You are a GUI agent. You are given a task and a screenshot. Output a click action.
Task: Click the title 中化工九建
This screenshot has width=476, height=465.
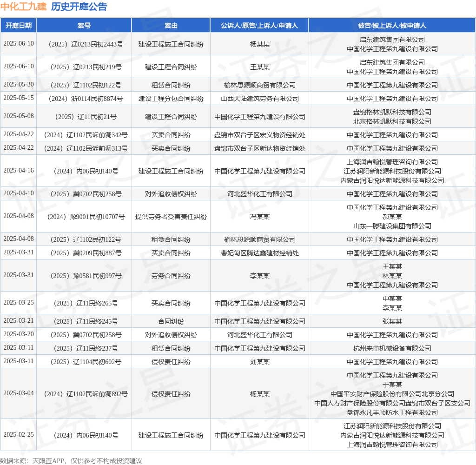pyautogui.click(x=24, y=7)
